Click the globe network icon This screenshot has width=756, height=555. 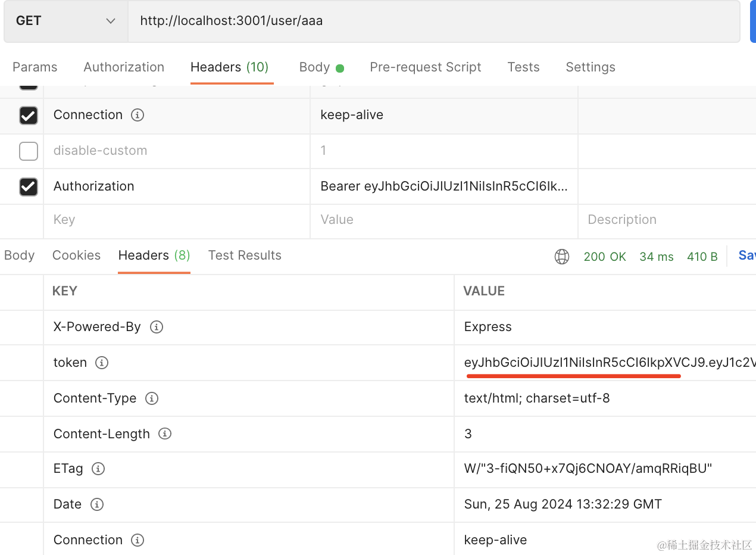point(561,257)
